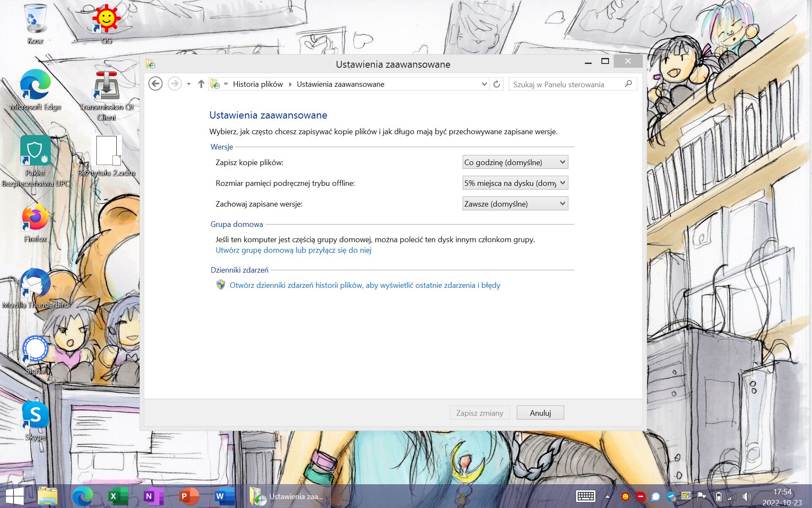Open the touch keyboard tray icon

click(x=586, y=496)
